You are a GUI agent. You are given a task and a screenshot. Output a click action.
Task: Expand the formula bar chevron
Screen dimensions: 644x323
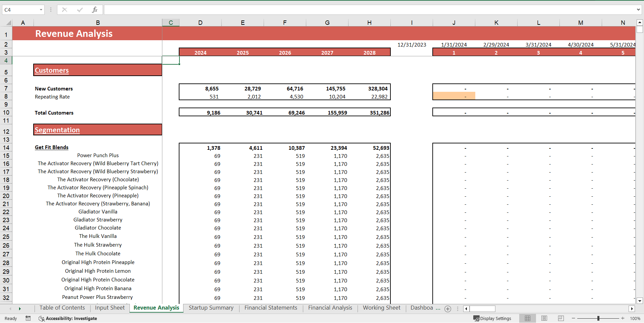click(638, 10)
